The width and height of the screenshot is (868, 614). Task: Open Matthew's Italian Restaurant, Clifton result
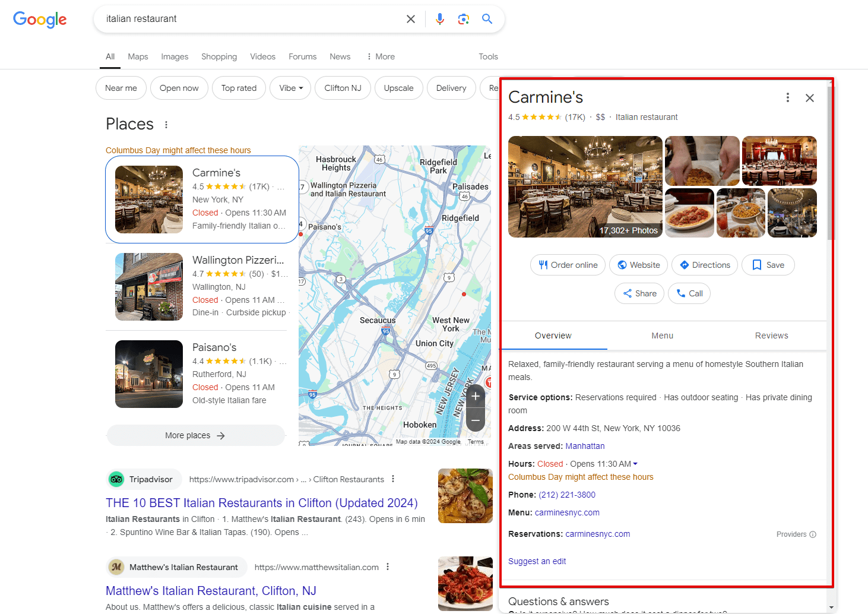211,591
